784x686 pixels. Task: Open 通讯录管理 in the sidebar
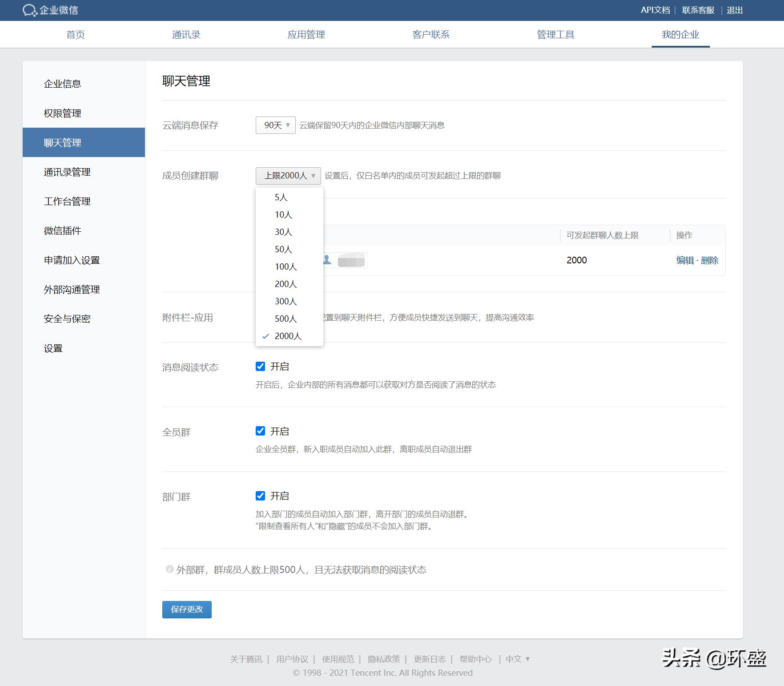click(x=67, y=172)
